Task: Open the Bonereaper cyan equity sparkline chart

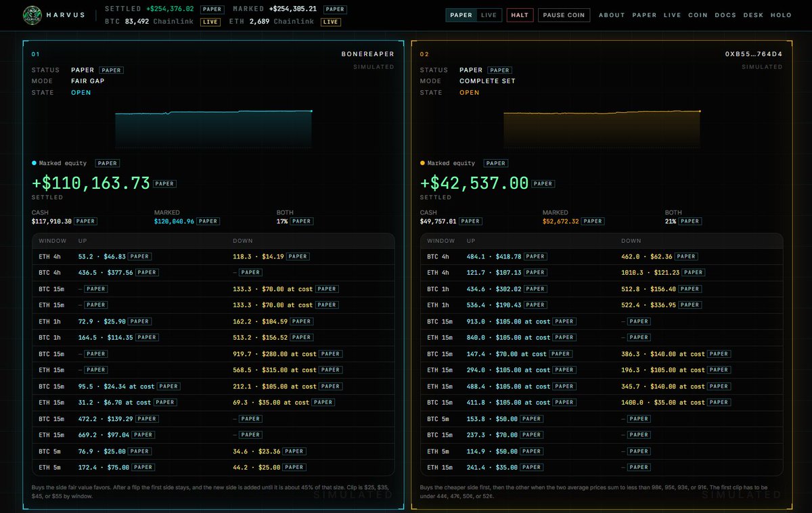Action: [x=213, y=129]
